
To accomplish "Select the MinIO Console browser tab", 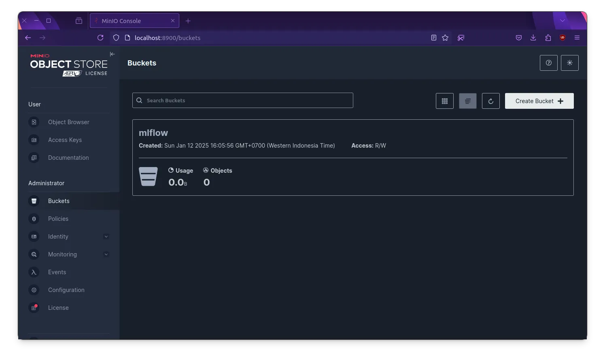I will pos(134,21).
